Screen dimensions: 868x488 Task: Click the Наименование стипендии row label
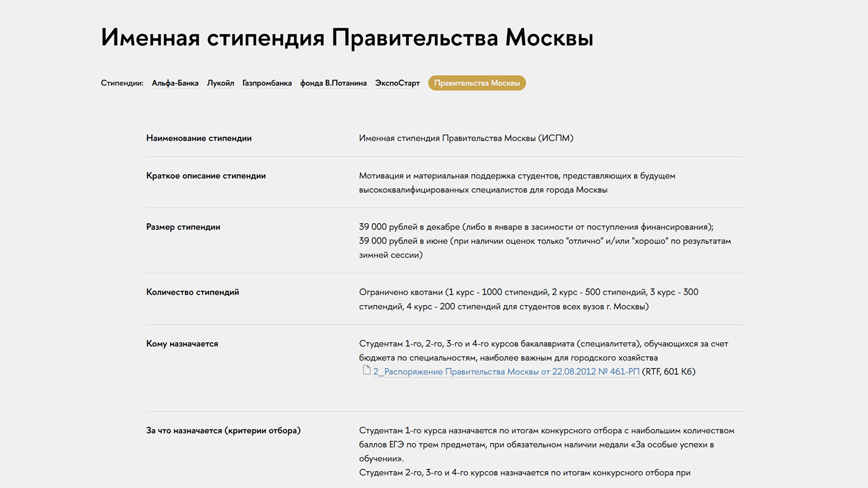pyautogui.click(x=199, y=138)
